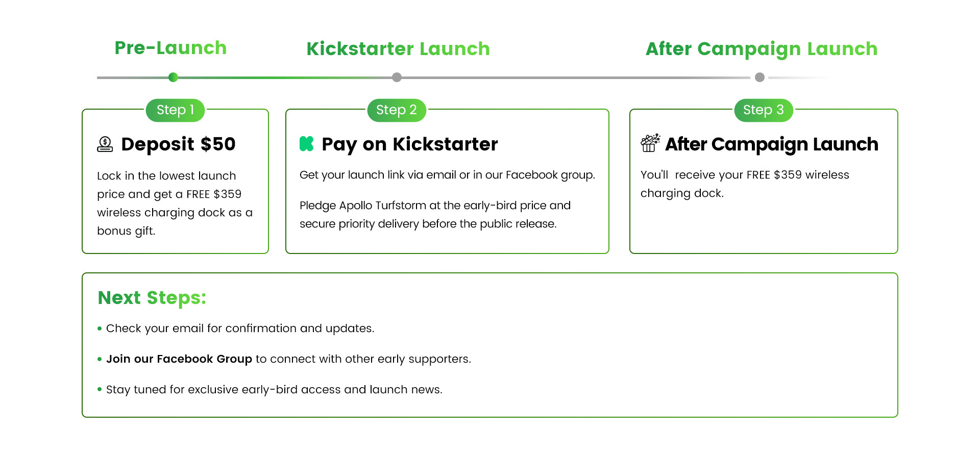Click the Pay on Kickstarter card title
The image size is (980, 458).
click(x=409, y=144)
